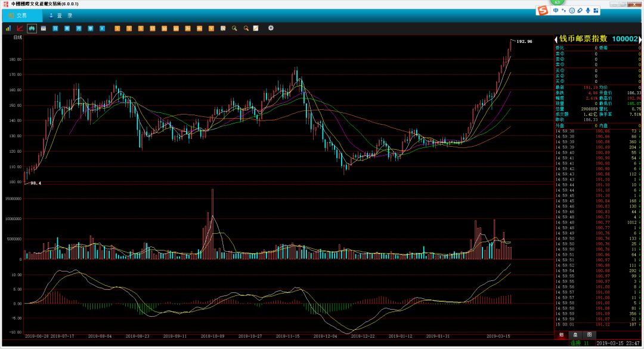This screenshot has width=644, height=349.
Task: Click the 98.4 low price label
Action: pos(36,183)
